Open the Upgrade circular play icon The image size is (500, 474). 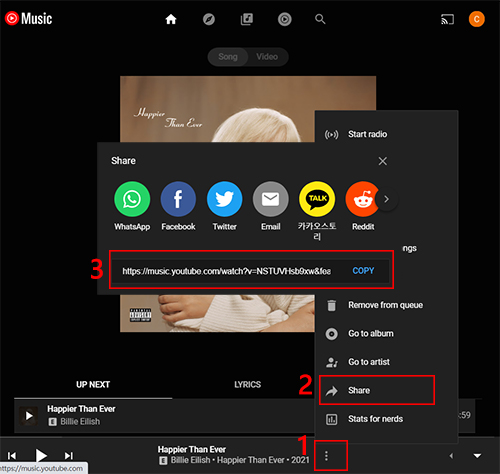point(285,19)
